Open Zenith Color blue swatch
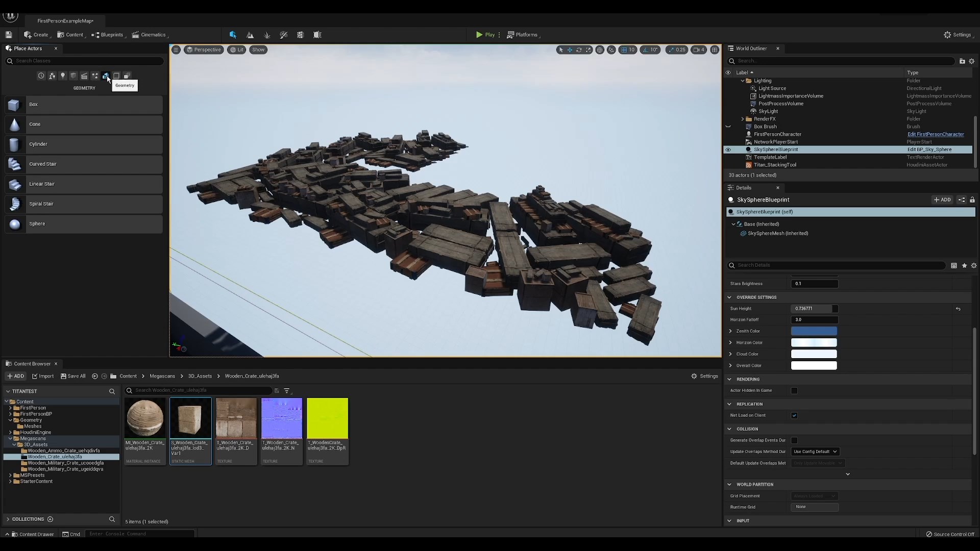 point(814,331)
